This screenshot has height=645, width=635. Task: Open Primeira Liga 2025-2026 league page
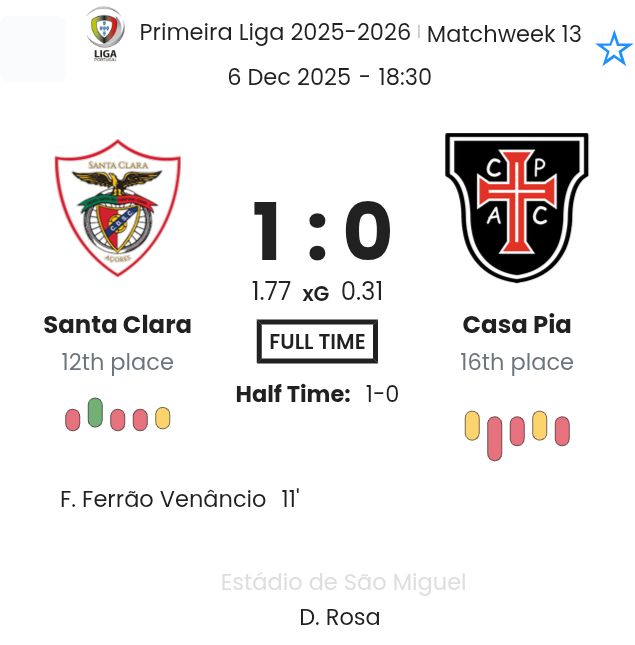tap(275, 33)
